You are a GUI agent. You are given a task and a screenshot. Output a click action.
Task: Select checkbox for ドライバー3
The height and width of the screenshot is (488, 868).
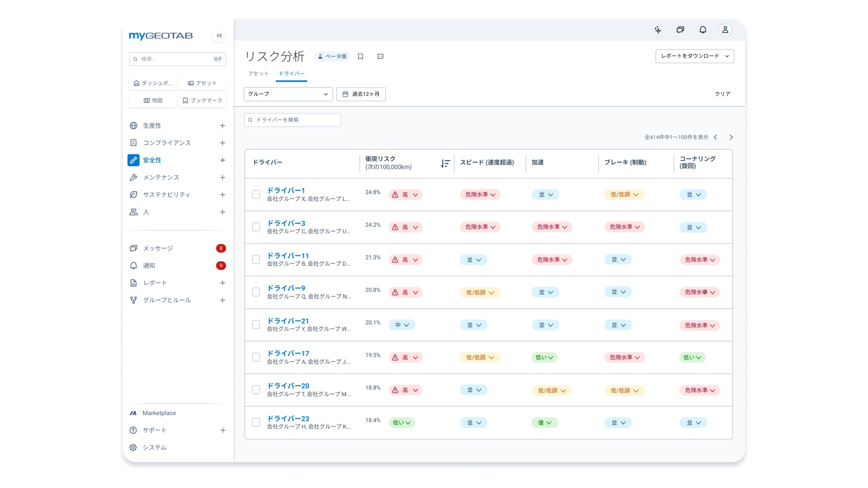(x=256, y=227)
